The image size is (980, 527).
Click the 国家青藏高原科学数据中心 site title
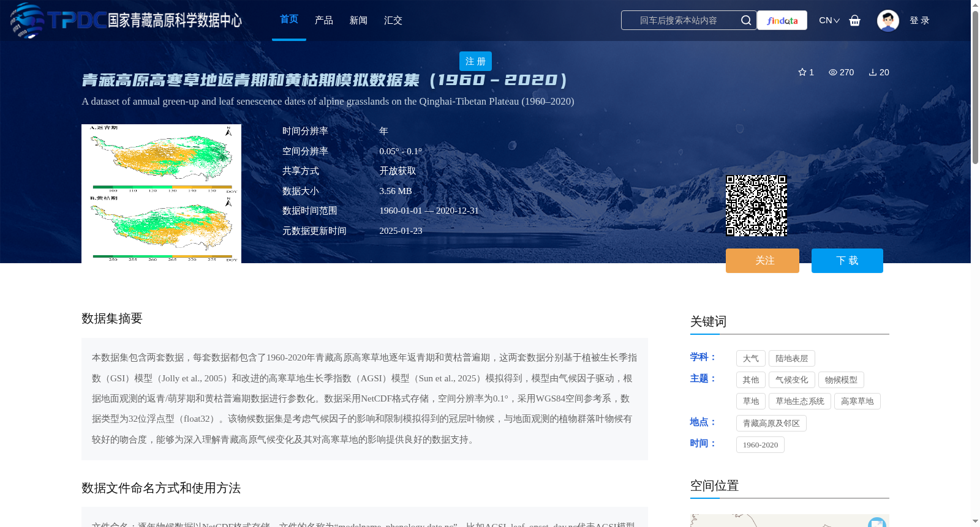click(x=175, y=20)
